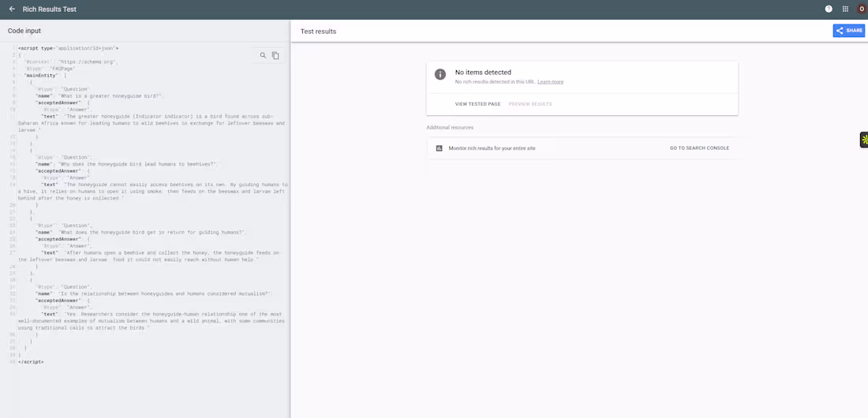868x418 pixels.
Task: Click the Additional resources label
Action: (450, 127)
